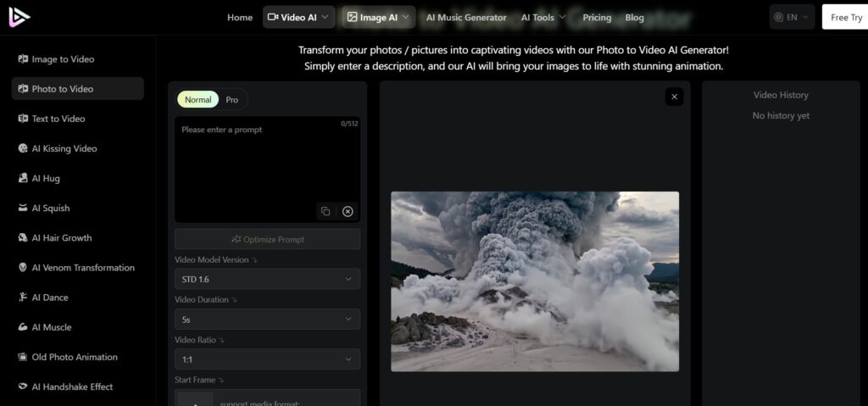Go to Home in the top navigation
Screen dimensions: 868x406
tap(240, 17)
